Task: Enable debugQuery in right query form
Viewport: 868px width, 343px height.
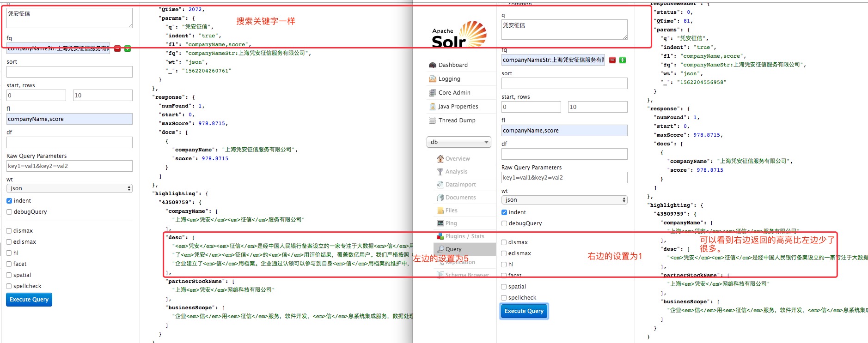Action: (504, 223)
